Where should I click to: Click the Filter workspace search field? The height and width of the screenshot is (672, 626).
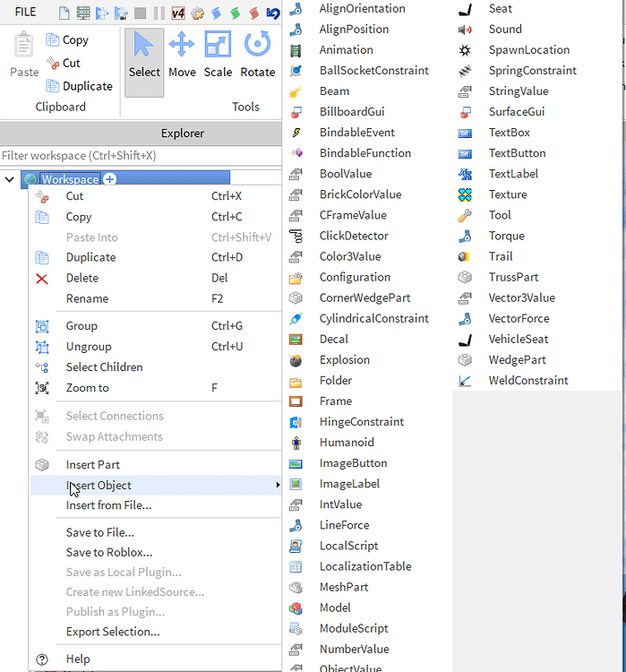(x=141, y=156)
